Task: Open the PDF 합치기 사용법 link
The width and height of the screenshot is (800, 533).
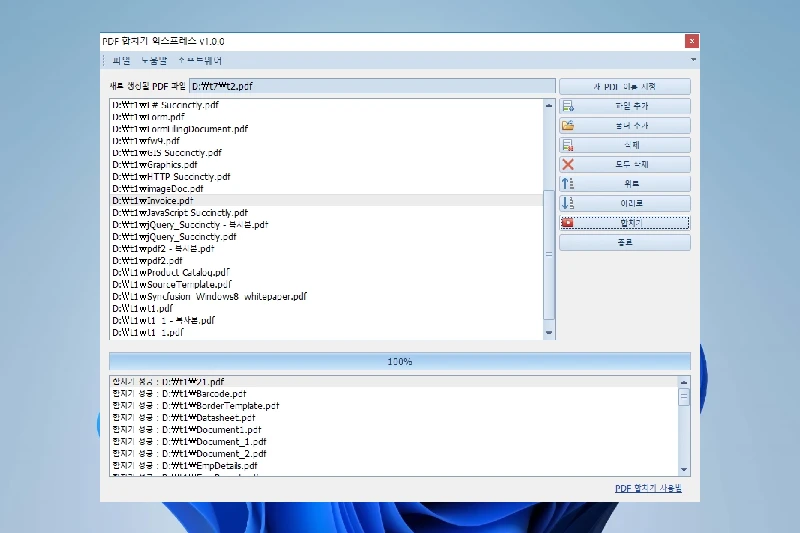Action: click(648, 488)
